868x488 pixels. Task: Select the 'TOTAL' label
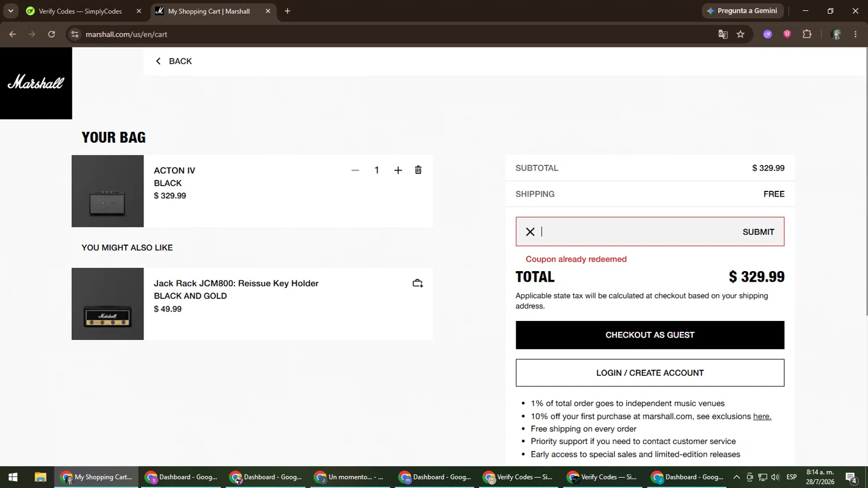click(x=535, y=277)
